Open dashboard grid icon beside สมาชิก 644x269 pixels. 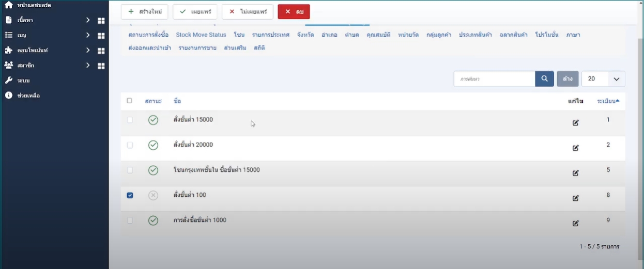point(101,66)
